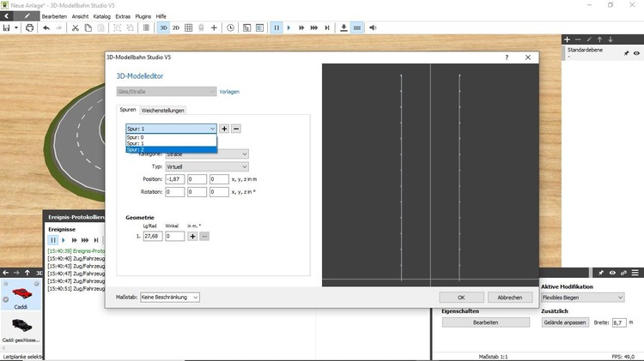Open the clock time settings icon
Image resolution: width=644 pixels, height=361 pixels.
pyautogui.click(x=230, y=27)
